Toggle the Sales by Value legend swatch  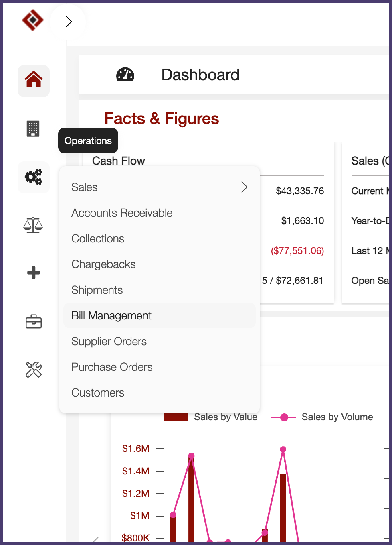[176, 417]
